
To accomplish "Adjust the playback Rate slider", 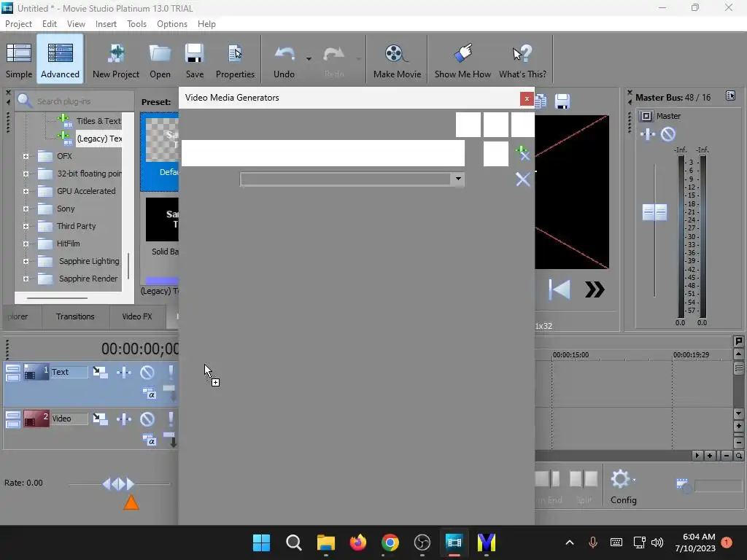I will click(119, 484).
